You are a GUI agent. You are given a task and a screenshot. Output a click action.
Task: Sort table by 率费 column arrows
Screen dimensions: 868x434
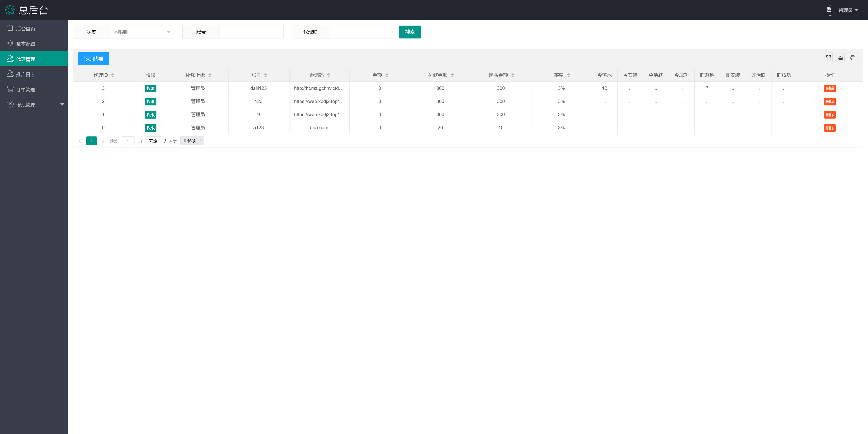[x=569, y=75]
